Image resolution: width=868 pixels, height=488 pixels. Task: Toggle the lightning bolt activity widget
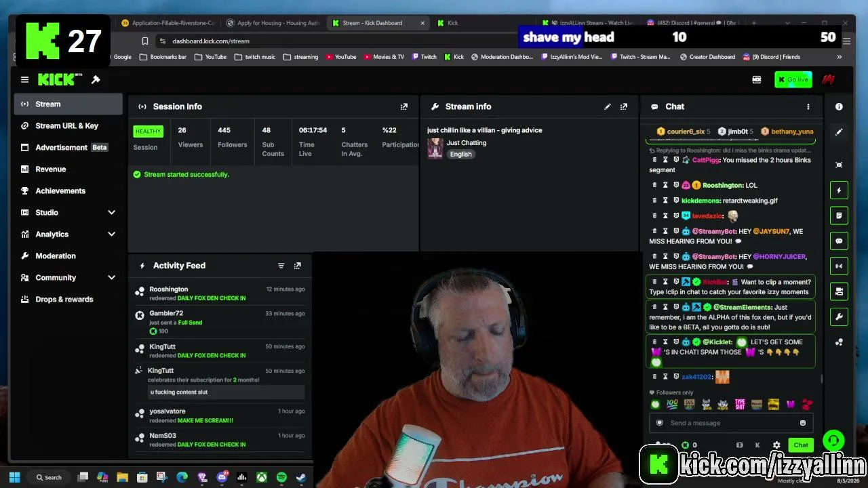coord(839,190)
